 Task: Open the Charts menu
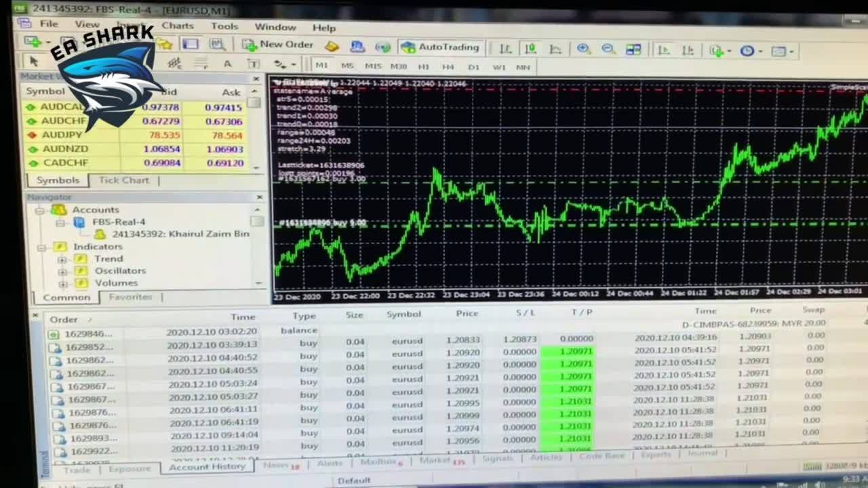click(178, 26)
